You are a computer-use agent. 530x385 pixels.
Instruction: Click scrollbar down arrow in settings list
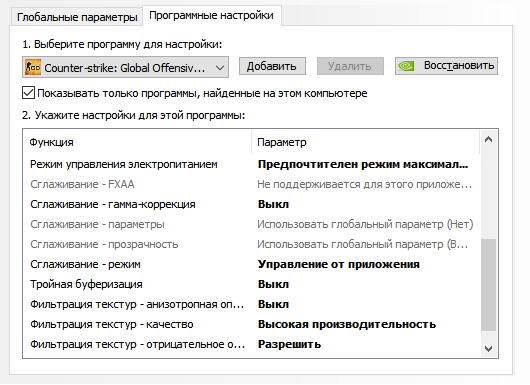coord(488,348)
